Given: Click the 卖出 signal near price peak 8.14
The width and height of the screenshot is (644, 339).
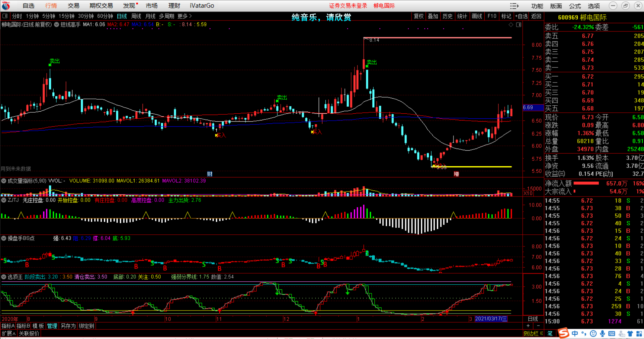Looking at the screenshot, I should (x=371, y=62).
